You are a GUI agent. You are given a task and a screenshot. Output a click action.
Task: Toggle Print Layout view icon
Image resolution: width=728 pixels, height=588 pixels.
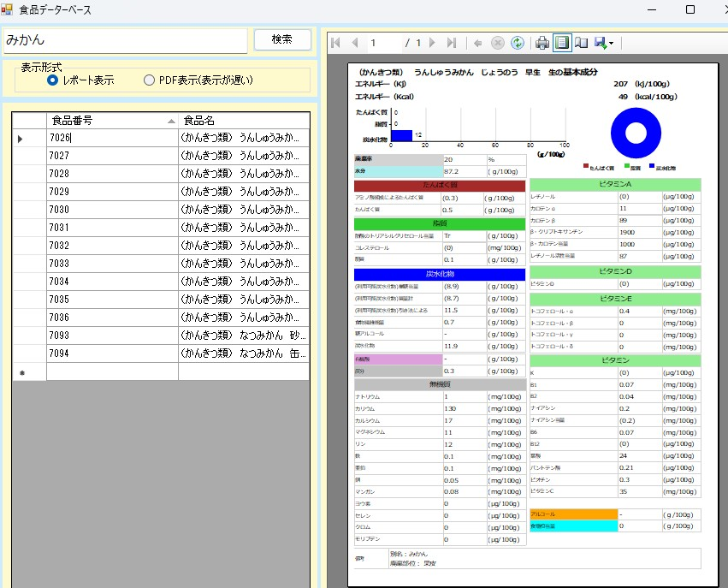pos(562,43)
